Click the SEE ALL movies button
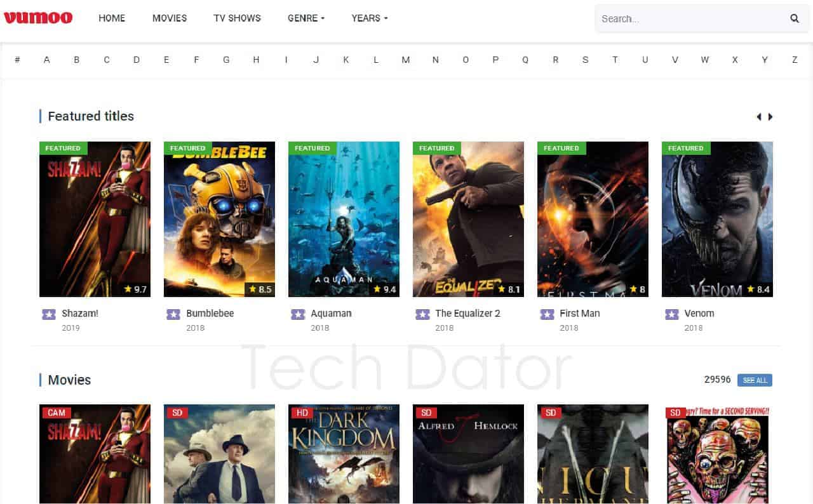The height and width of the screenshot is (504, 813). pyautogui.click(x=755, y=380)
